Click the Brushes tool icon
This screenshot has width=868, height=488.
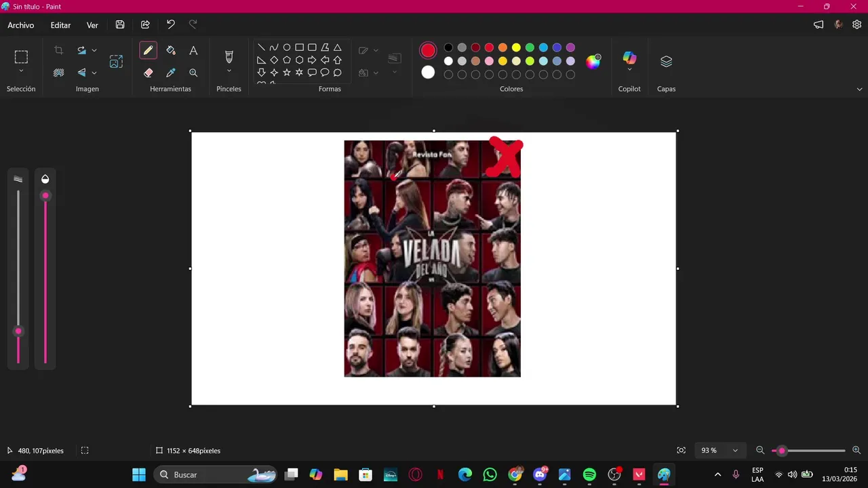pyautogui.click(x=229, y=56)
